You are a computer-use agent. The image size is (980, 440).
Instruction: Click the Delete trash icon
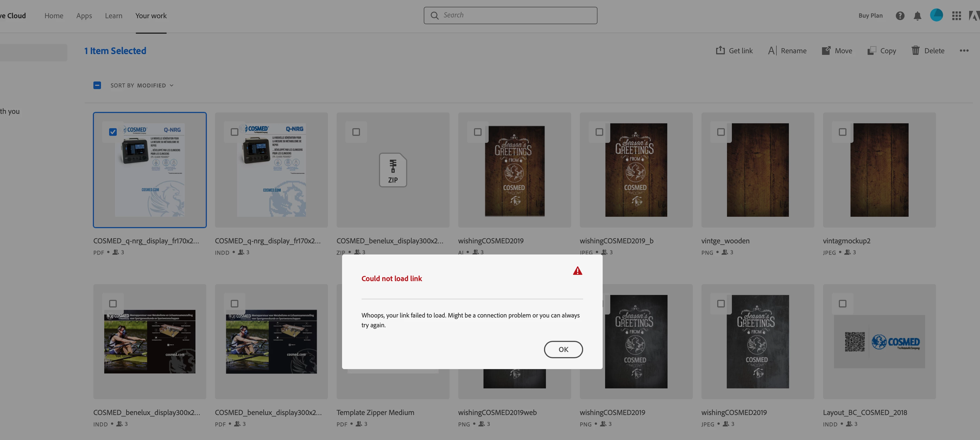915,51
